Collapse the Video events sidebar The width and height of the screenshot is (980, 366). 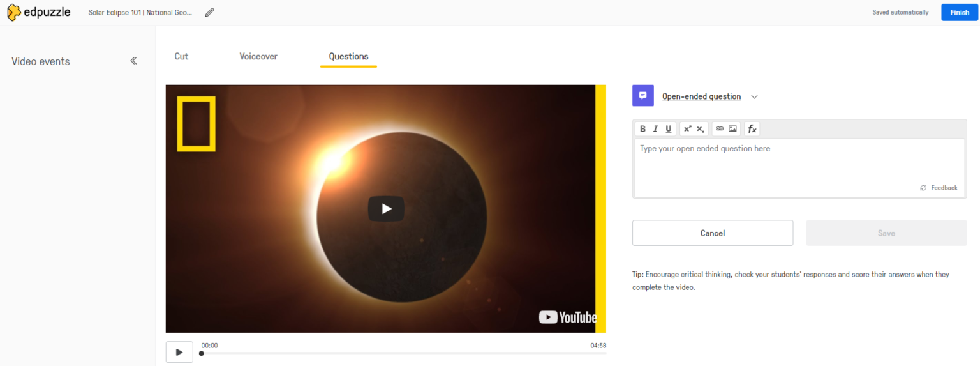[133, 61]
